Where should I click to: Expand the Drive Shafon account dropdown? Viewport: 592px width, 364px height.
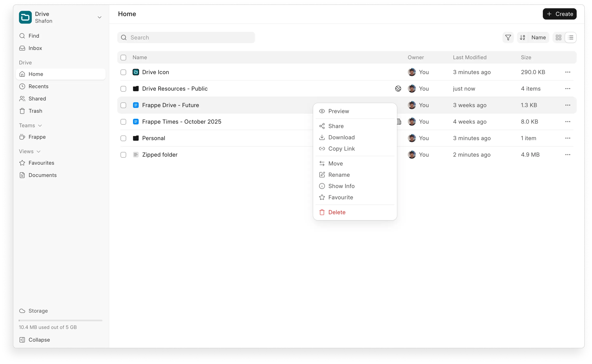99,17
